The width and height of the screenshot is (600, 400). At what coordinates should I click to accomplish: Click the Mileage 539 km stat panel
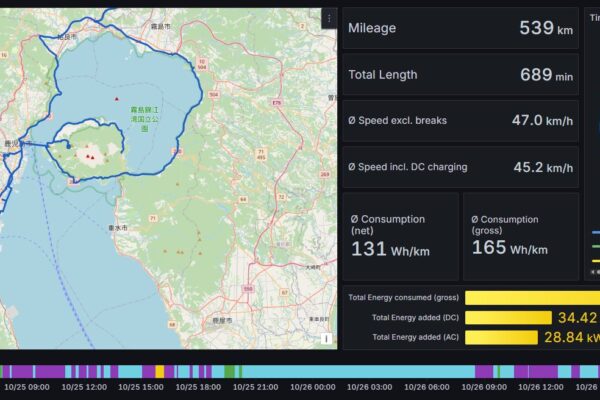click(x=460, y=29)
